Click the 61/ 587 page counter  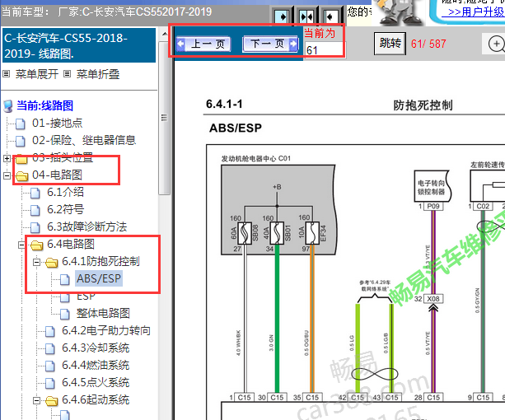coord(428,44)
